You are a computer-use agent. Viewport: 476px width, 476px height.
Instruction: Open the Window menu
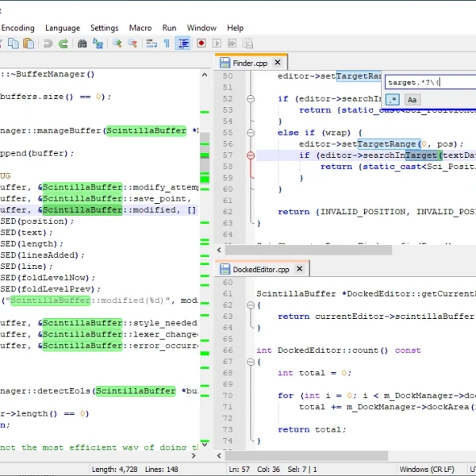202,28
